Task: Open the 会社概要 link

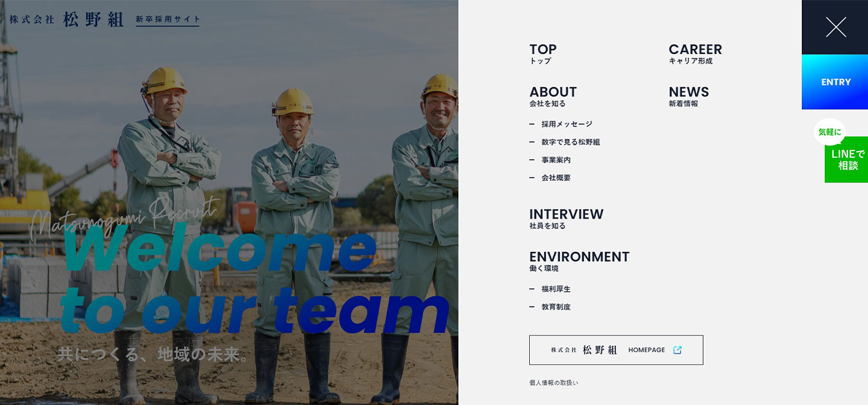Action: pyautogui.click(x=556, y=178)
